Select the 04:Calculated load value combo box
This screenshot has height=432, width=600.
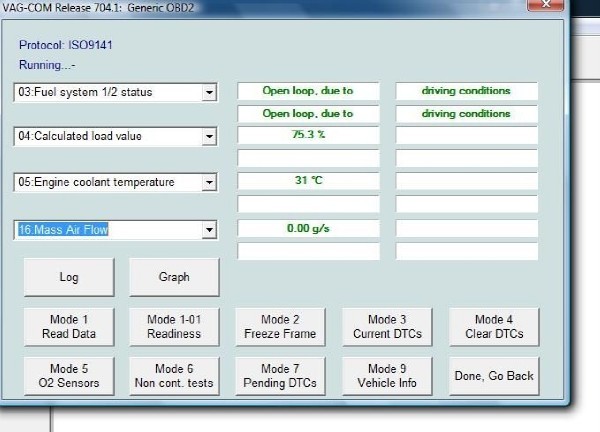click(x=116, y=137)
